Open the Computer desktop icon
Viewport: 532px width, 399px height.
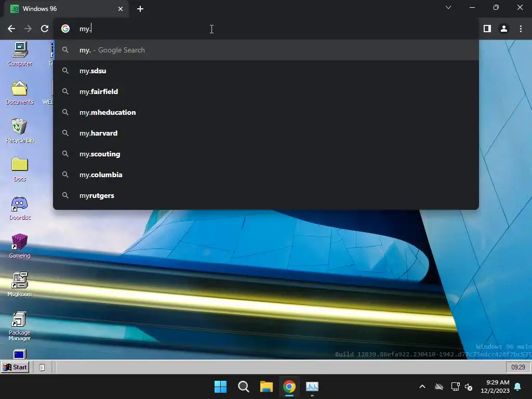[20, 54]
